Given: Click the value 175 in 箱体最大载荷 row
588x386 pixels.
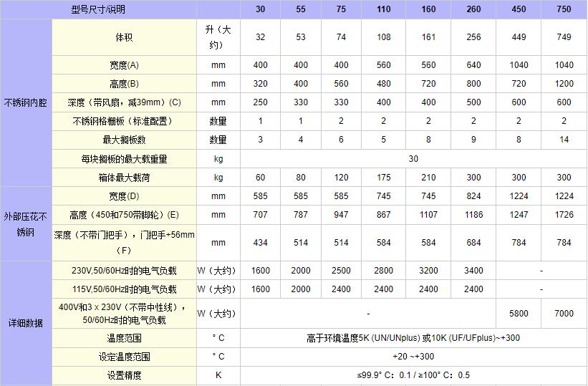Looking at the screenshot, I should click(384, 178).
